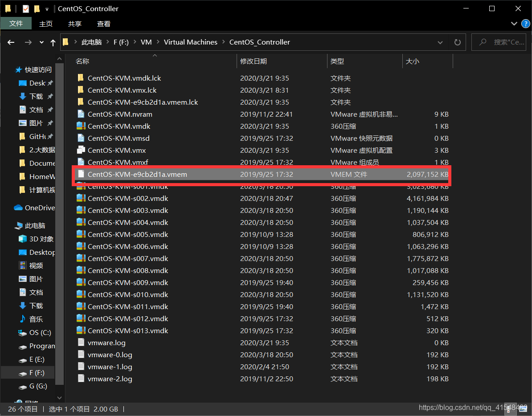The width and height of the screenshot is (532, 416).
Task: Open E (E:) drive in navigation pane
Action: click(31, 359)
